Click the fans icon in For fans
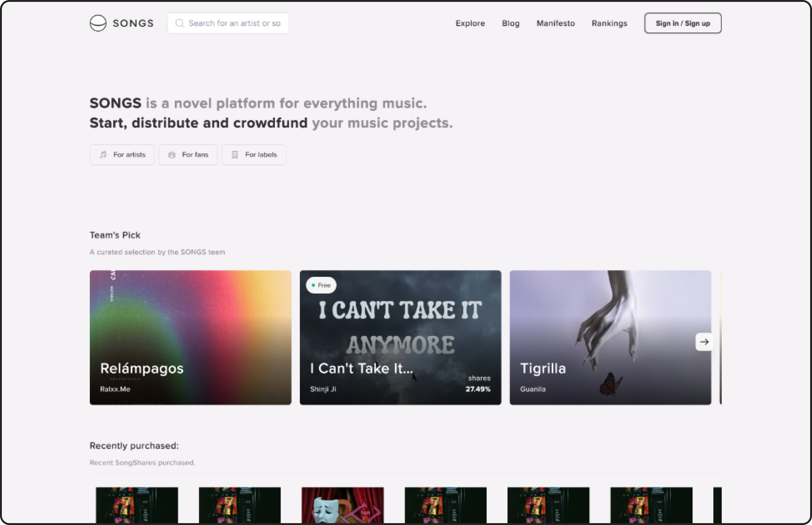Viewport: 812px width, 525px height. 172,155
